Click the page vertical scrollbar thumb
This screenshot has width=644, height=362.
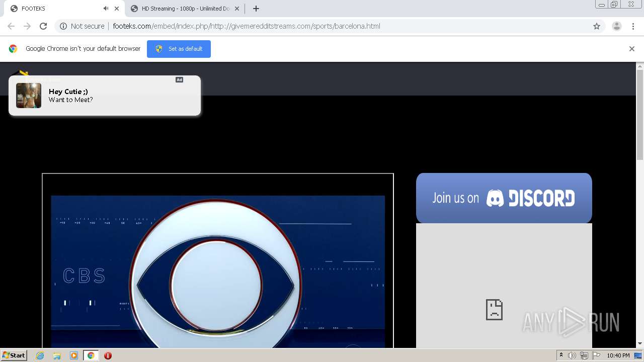640,116
